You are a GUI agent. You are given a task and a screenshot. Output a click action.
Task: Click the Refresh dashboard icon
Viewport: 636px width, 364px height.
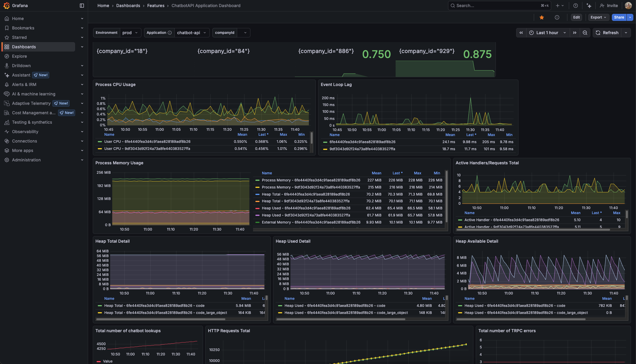(x=598, y=33)
